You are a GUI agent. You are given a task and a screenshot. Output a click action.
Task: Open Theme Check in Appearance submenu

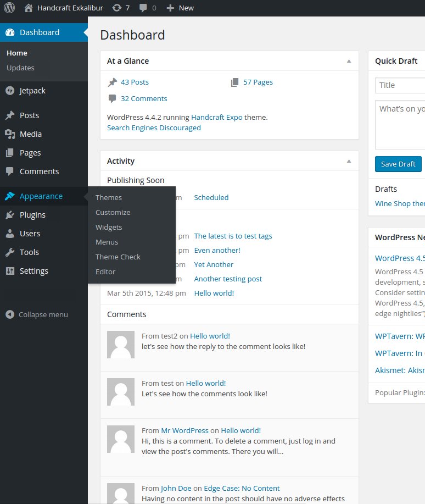pyautogui.click(x=118, y=257)
